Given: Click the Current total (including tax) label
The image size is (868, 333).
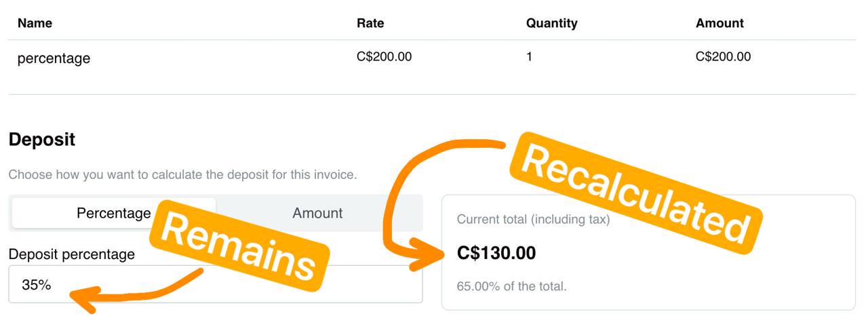Looking at the screenshot, I should 533,219.
